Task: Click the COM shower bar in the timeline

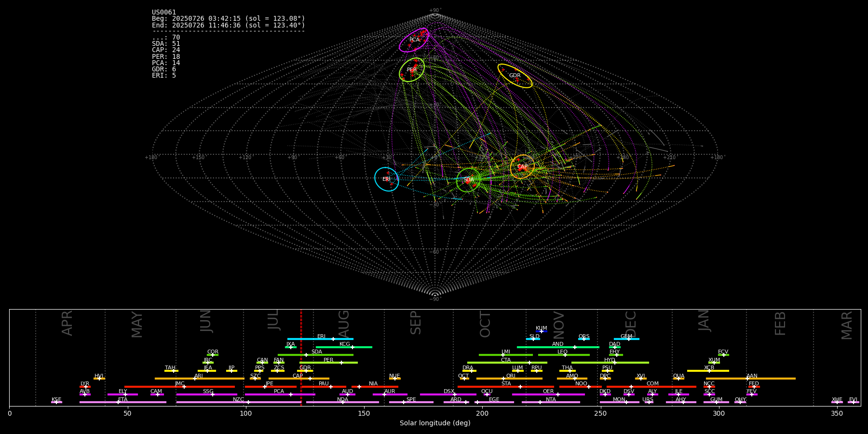Action: pos(651,387)
